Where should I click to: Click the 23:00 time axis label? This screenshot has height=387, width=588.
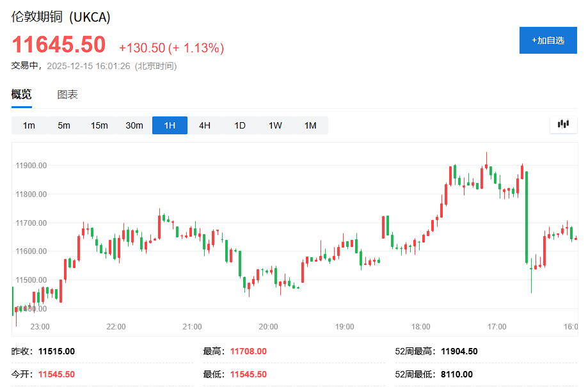[40, 327]
